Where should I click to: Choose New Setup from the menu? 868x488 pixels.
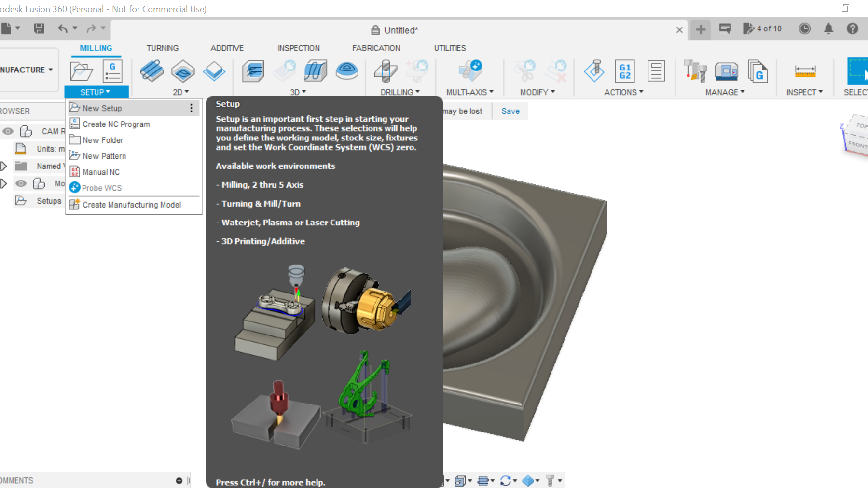[134, 108]
